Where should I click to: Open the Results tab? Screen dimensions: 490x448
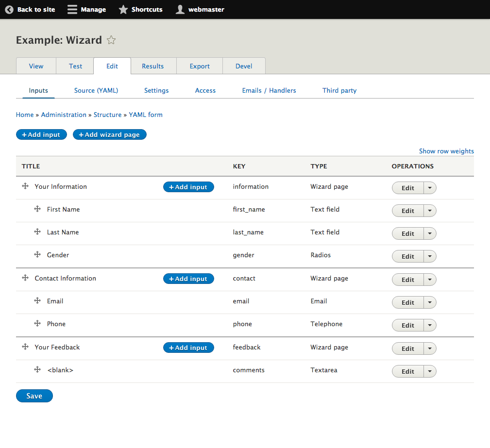(x=153, y=66)
